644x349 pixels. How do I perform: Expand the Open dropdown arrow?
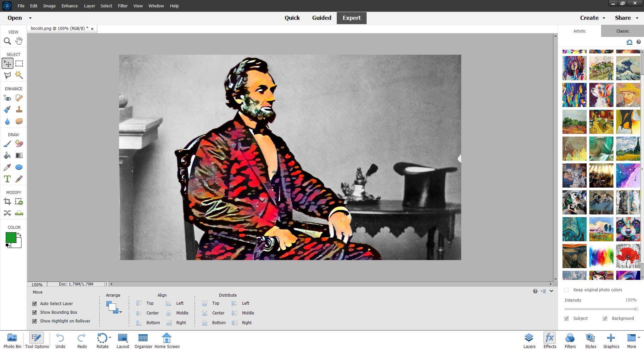pos(30,18)
